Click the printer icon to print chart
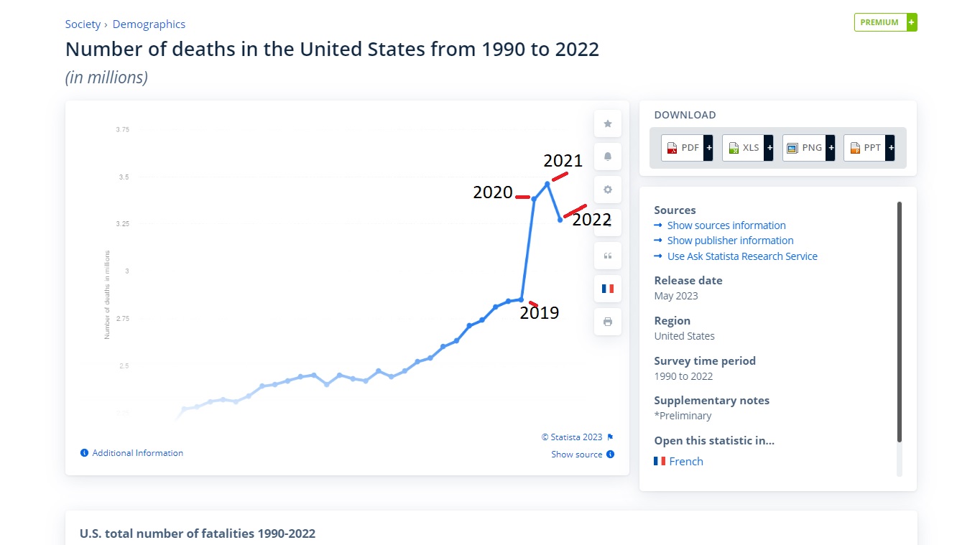 click(608, 322)
